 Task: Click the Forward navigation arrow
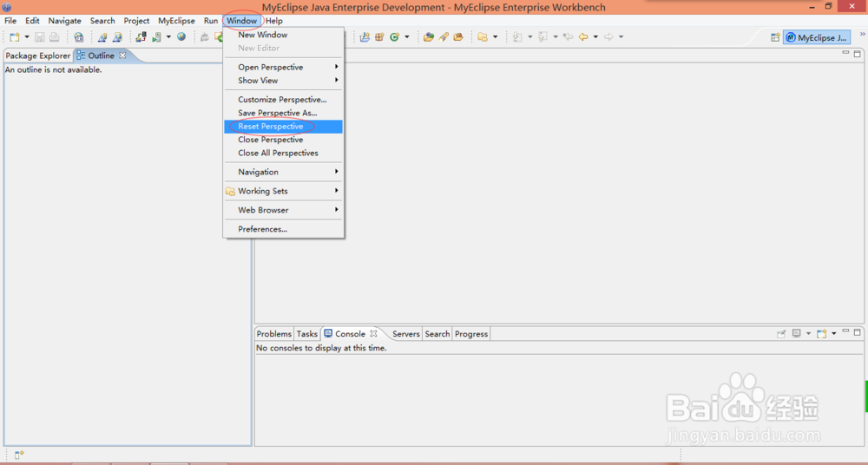[x=609, y=37]
